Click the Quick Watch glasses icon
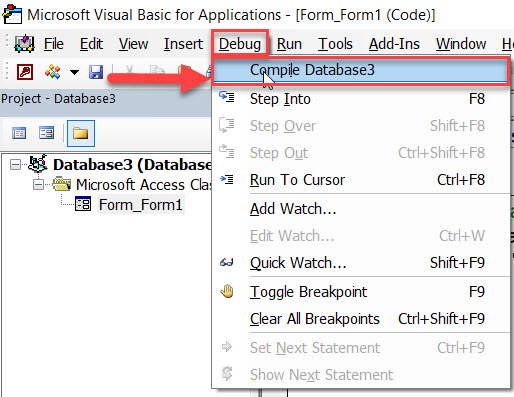514x397 pixels. (227, 263)
